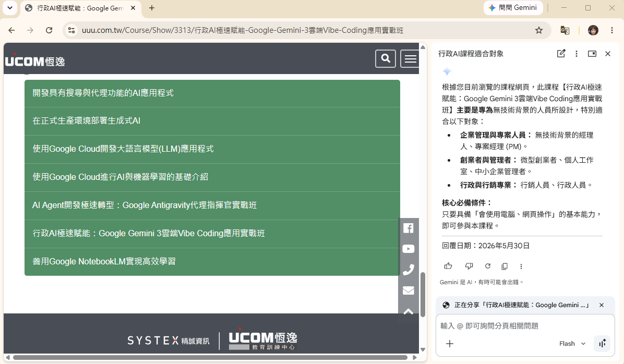Open the Chrome three-dot menu
The width and height of the screenshot is (624, 364).
612,30
